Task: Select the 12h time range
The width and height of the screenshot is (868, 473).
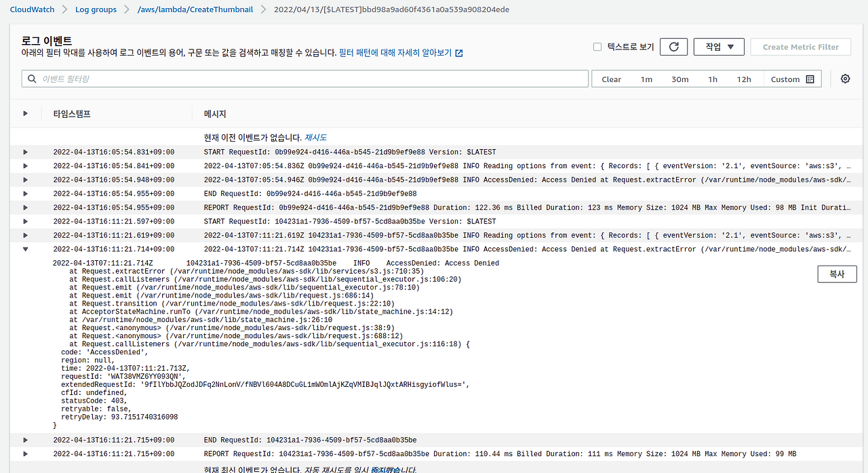Action: pos(744,79)
